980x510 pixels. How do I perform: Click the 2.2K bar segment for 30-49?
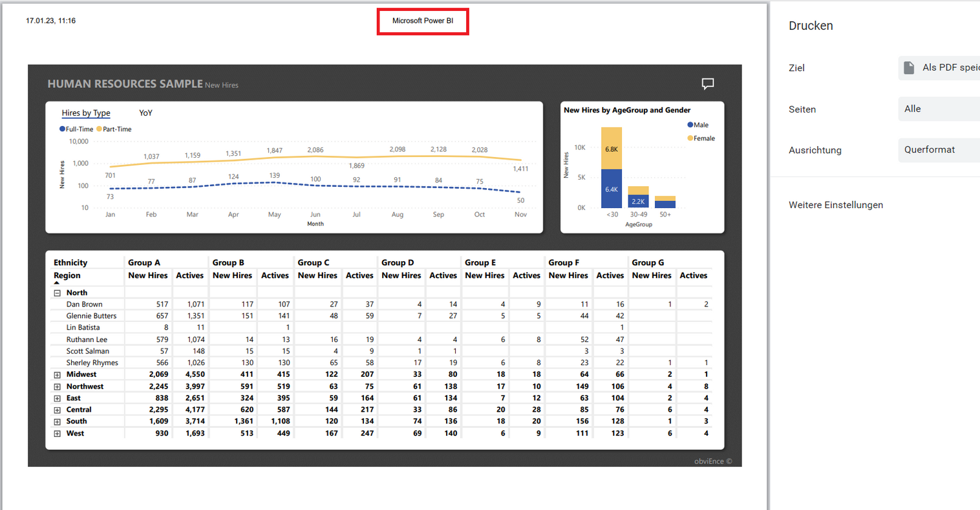638,201
